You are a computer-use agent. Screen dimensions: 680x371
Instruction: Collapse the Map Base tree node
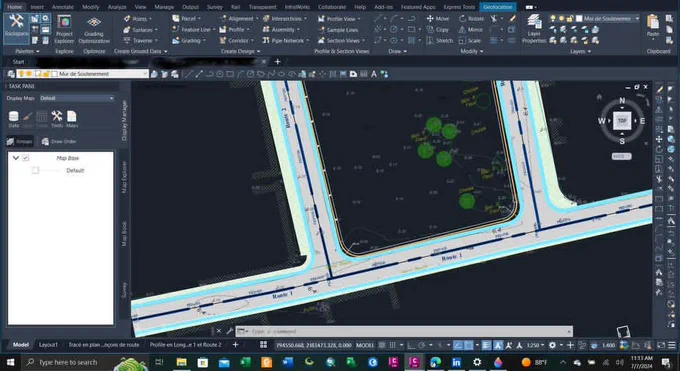[x=16, y=158]
